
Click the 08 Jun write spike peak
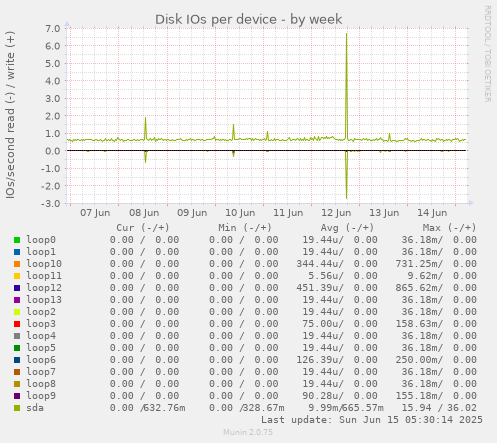(x=145, y=118)
